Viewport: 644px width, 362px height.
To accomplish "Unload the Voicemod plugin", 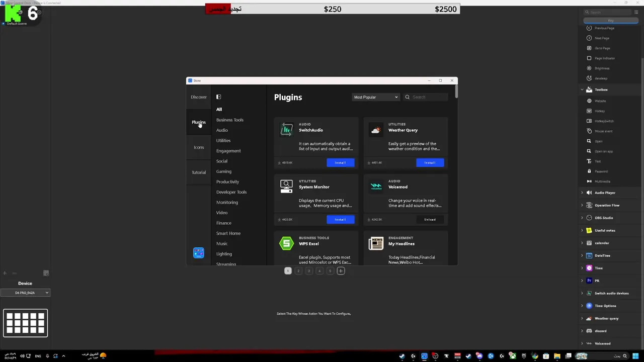I will [x=430, y=219].
